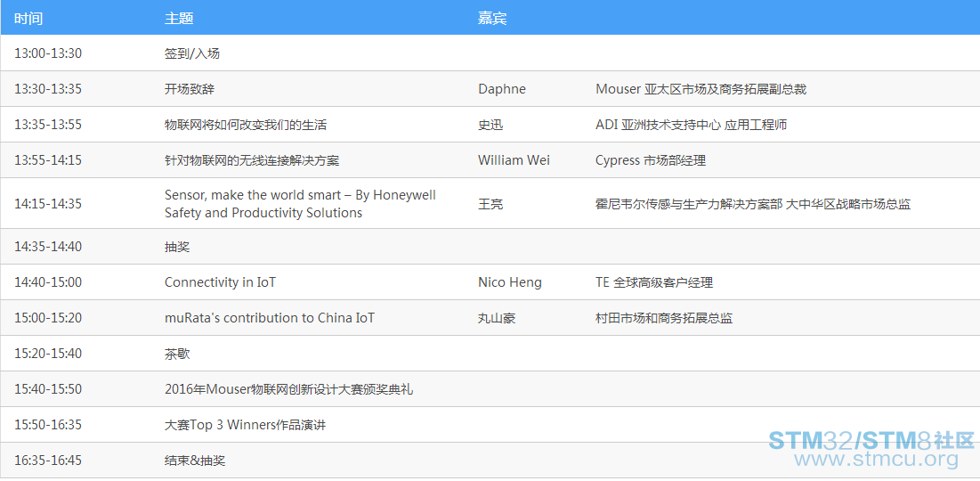Image resolution: width=980 pixels, height=481 pixels.
Task: Click speaker name Daphne
Action: 502,89
